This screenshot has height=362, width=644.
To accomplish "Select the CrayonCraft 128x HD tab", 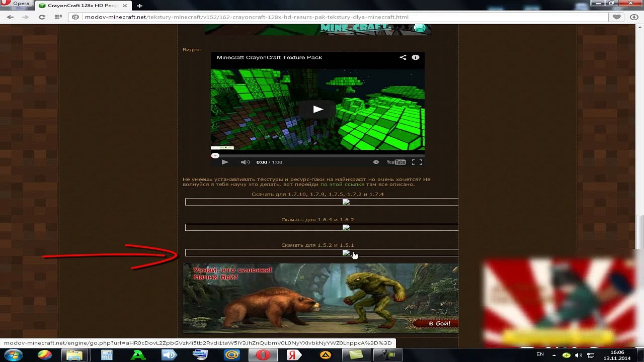I will pyautogui.click(x=83, y=6).
